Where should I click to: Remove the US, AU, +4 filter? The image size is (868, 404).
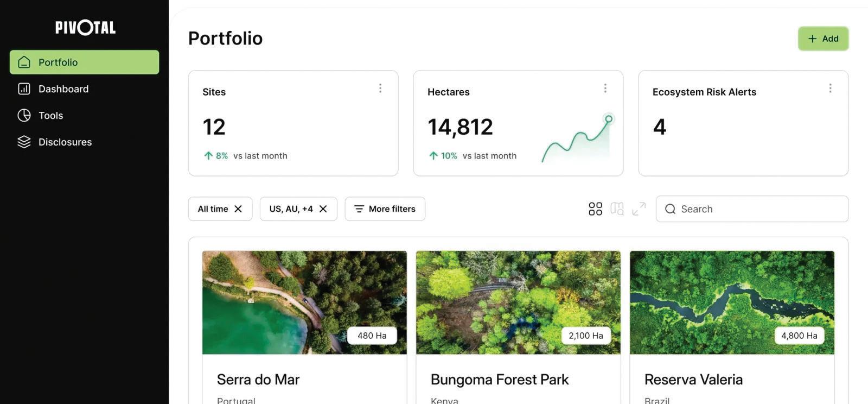[323, 209]
